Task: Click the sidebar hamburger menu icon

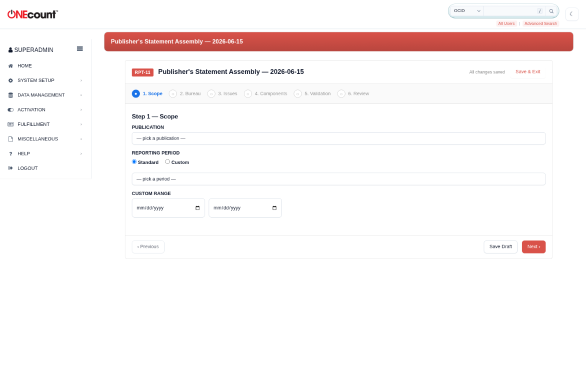Action: [x=80, y=49]
